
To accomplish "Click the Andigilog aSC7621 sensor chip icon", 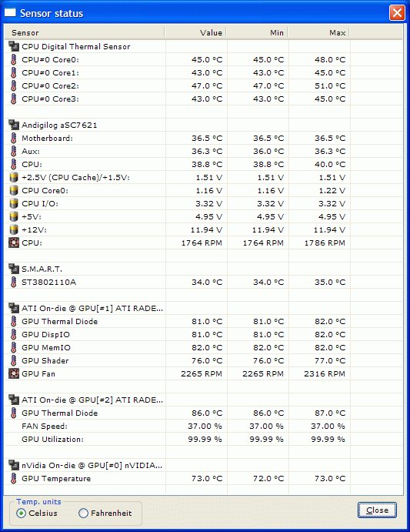I will pos(14,125).
